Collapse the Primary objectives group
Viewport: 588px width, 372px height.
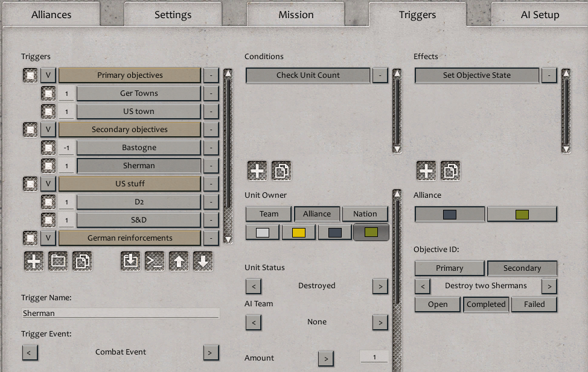[x=48, y=75]
